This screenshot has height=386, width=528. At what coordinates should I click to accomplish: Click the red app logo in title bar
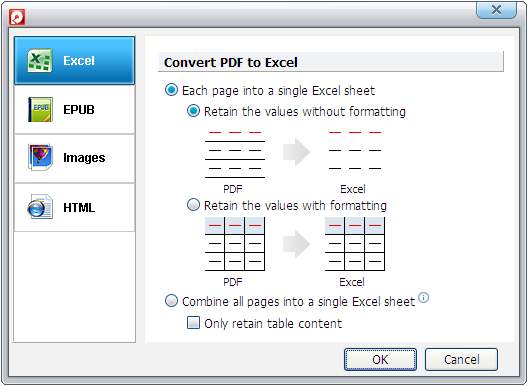pyautogui.click(x=17, y=17)
